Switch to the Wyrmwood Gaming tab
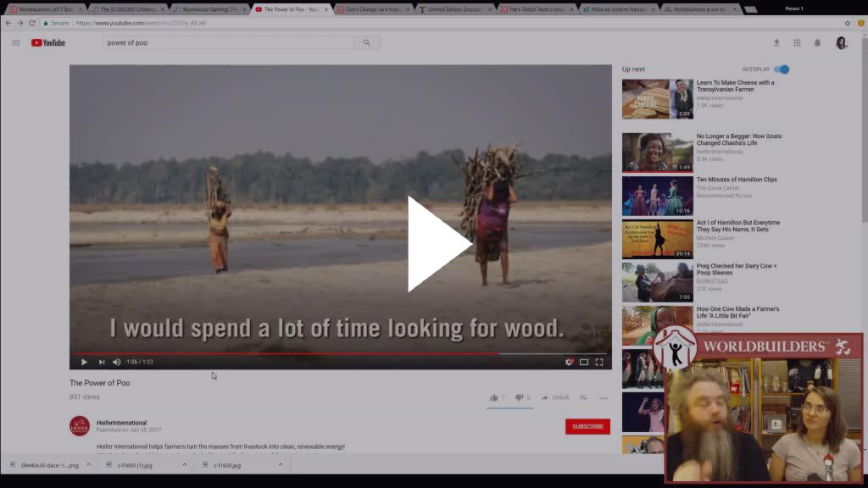Image resolution: width=868 pixels, height=488 pixels. pos(209,9)
